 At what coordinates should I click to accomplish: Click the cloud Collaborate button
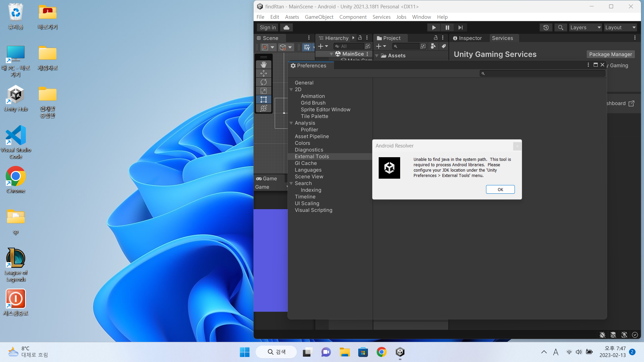(286, 27)
